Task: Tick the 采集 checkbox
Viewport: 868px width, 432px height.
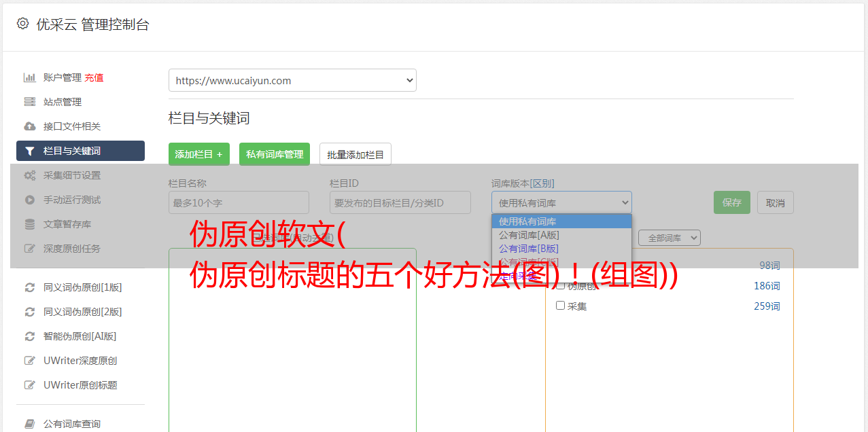Action: pyautogui.click(x=561, y=306)
